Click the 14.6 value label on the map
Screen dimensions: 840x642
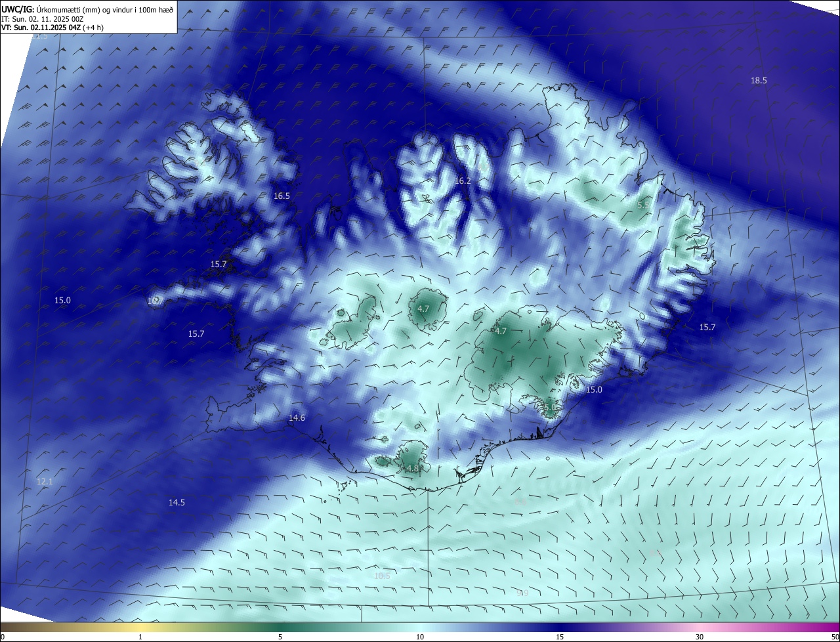click(x=297, y=418)
